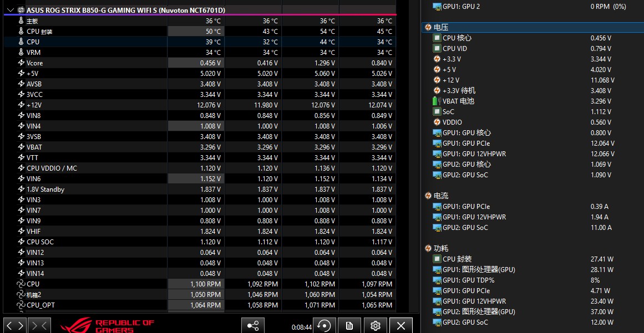Click lightning icon beside +12V row
Screen dimensions: 644x333
(x=22, y=105)
